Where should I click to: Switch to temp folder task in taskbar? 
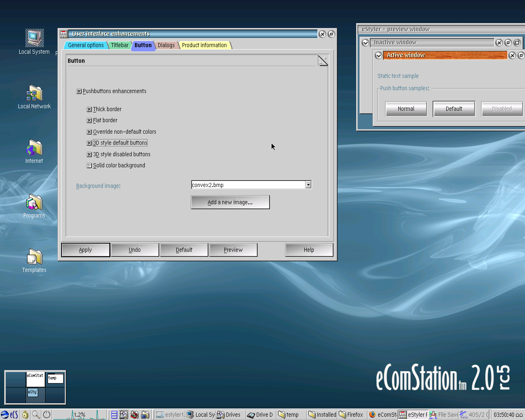click(291, 415)
